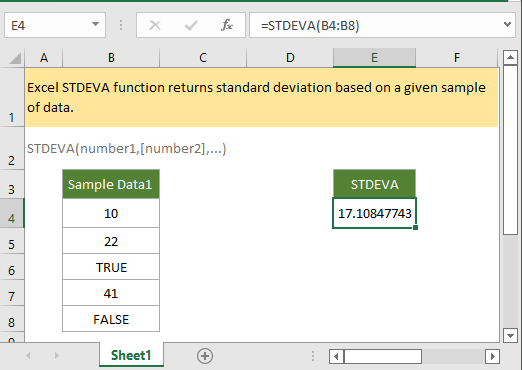Select row 1 header

pyautogui.click(x=12, y=97)
